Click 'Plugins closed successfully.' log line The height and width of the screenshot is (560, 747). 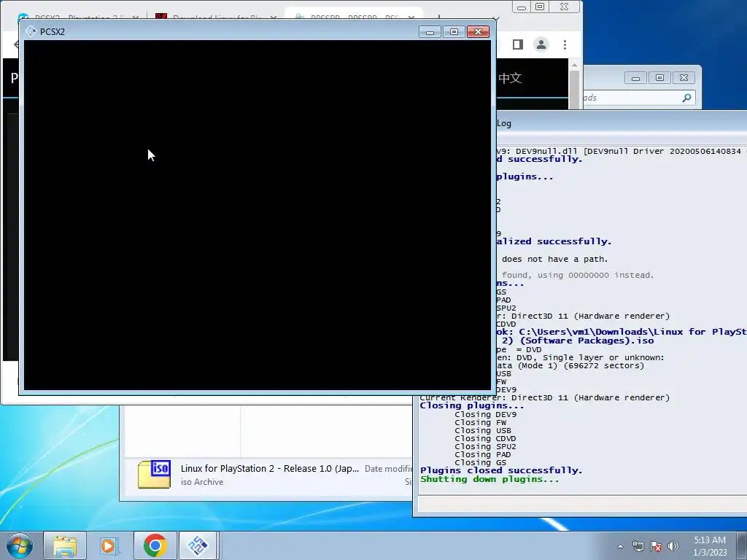click(x=501, y=470)
